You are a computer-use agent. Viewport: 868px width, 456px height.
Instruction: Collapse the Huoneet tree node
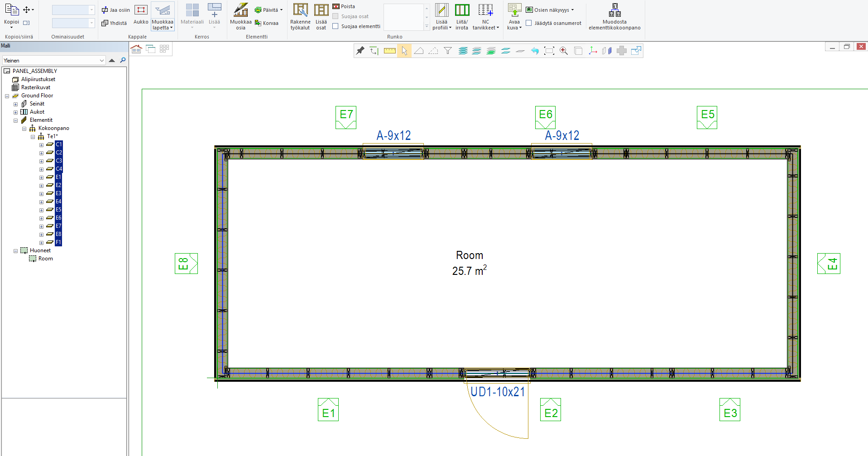[15, 251]
